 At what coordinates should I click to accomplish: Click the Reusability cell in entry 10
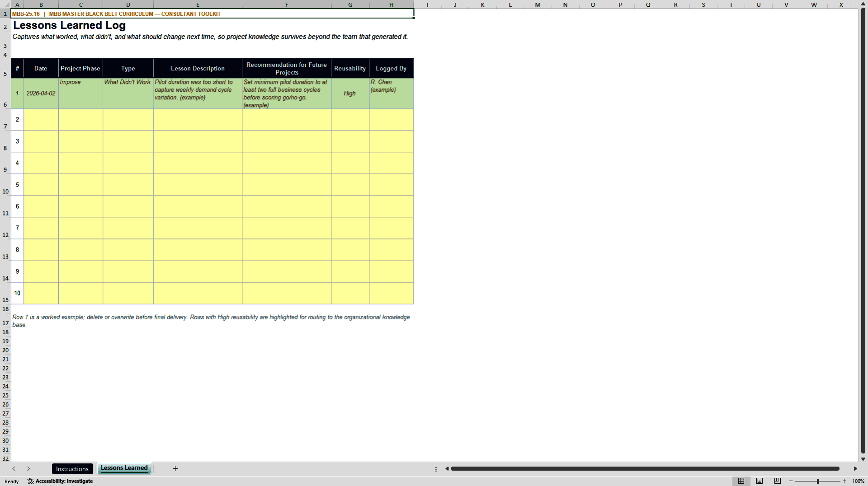(x=350, y=293)
